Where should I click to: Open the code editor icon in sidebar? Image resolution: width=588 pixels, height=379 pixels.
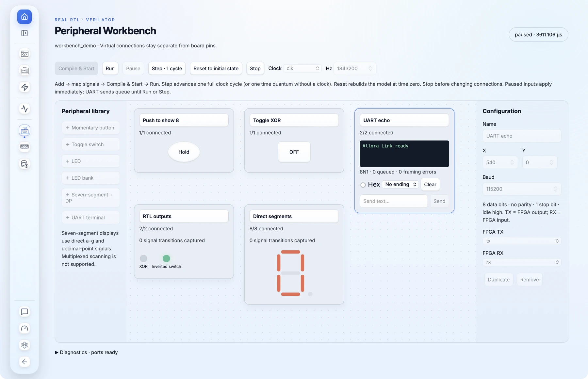[x=24, y=54]
